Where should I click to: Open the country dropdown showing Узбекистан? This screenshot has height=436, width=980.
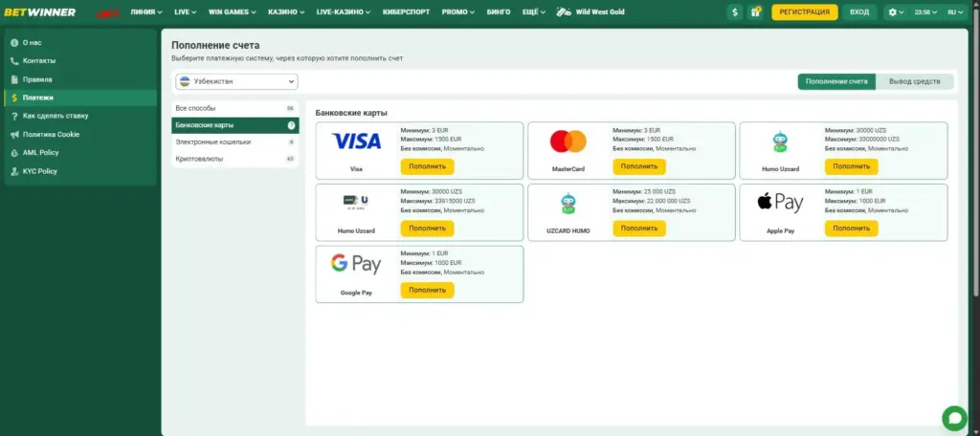[236, 82]
